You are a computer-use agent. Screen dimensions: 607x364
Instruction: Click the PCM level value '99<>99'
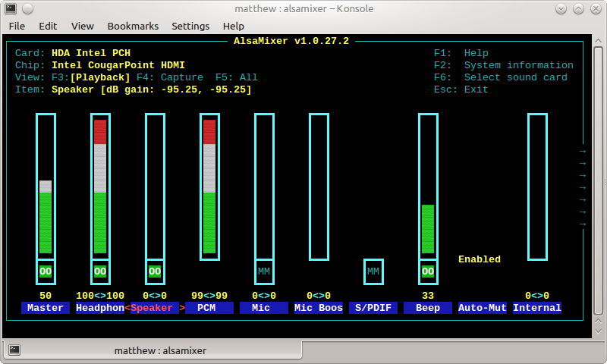point(209,296)
